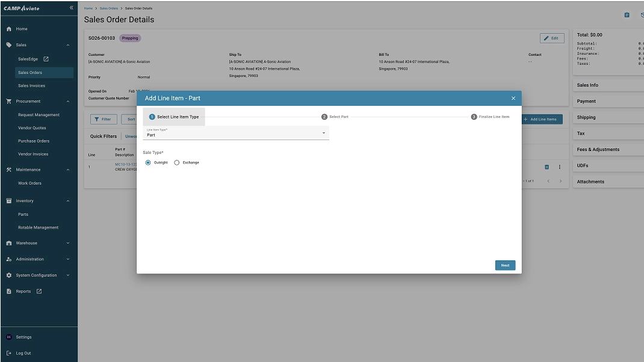Collapse the Sales menu section
This screenshot has height=362, width=644.
(68, 45)
